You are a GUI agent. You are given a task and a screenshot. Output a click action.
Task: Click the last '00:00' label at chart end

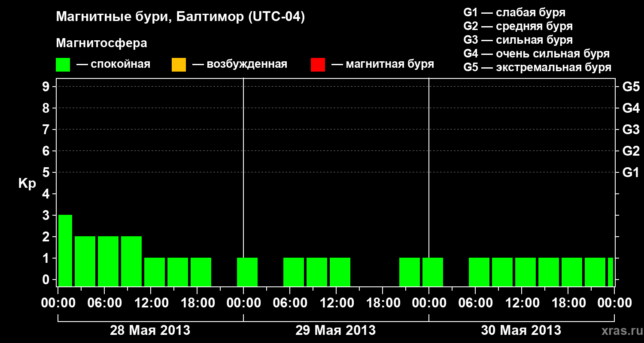click(x=614, y=303)
